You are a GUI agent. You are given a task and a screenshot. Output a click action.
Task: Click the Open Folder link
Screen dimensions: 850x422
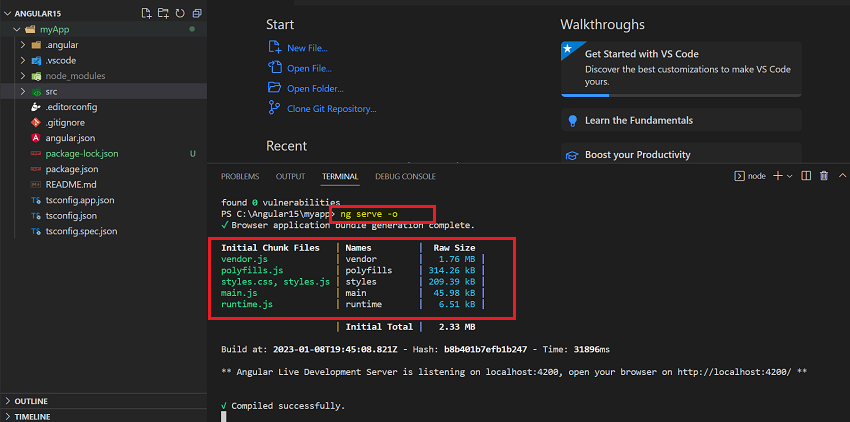pos(315,88)
